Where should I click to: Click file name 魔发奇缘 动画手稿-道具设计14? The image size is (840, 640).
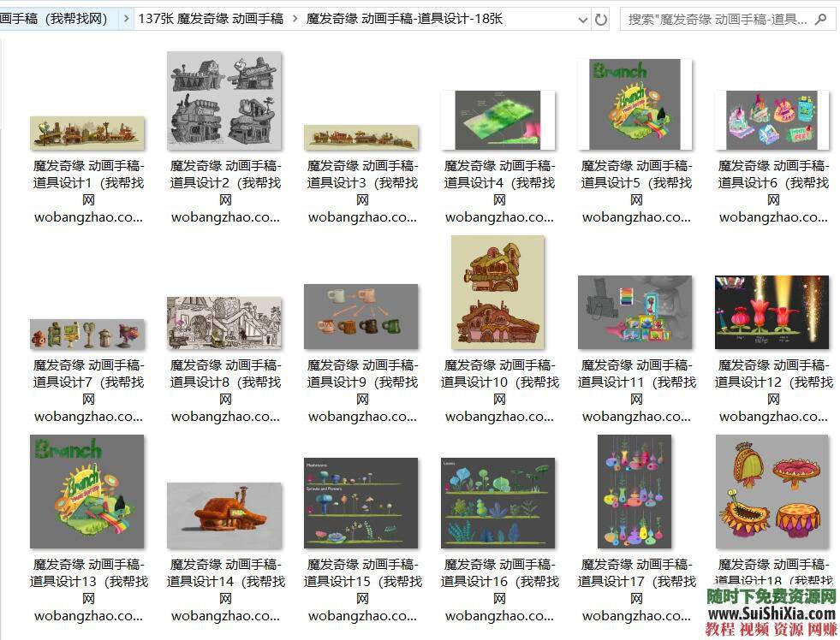pyautogui.click(x=225, y=590)
